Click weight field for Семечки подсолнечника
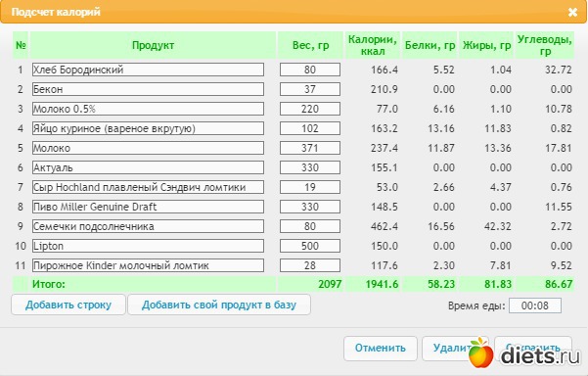The width and height of the screenshot is (588, 376). click(x=310, y=226)
